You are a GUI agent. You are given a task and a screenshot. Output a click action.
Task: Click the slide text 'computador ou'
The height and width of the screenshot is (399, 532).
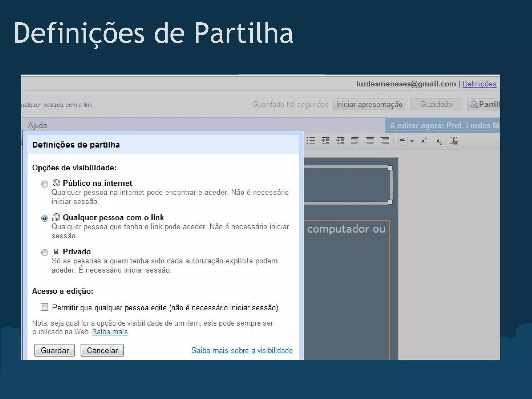click(x=346, y=229)
